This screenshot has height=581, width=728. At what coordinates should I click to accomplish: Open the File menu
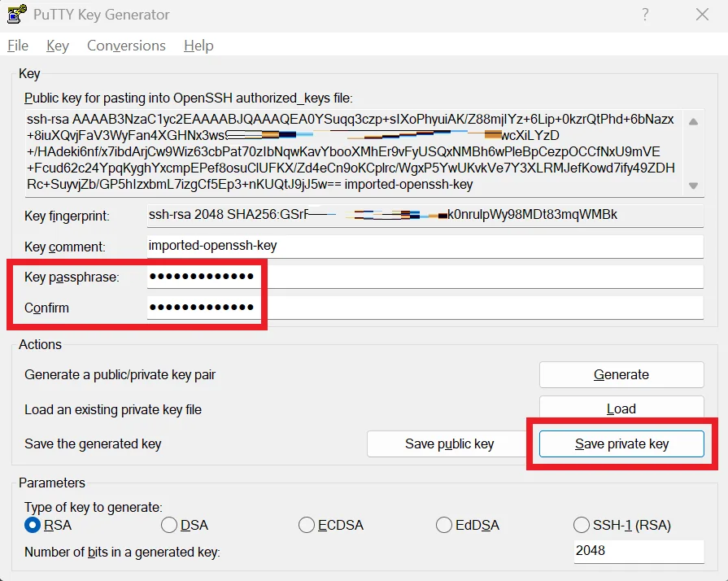(x=18, y=46)
